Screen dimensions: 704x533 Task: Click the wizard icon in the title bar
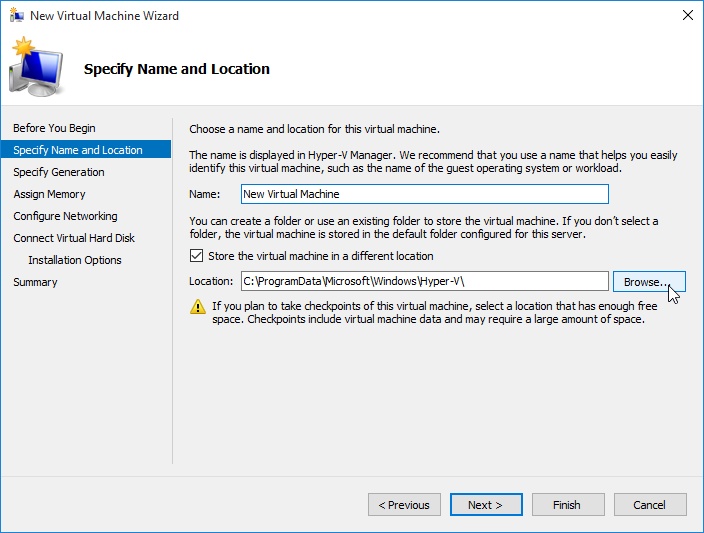(17, 15)
